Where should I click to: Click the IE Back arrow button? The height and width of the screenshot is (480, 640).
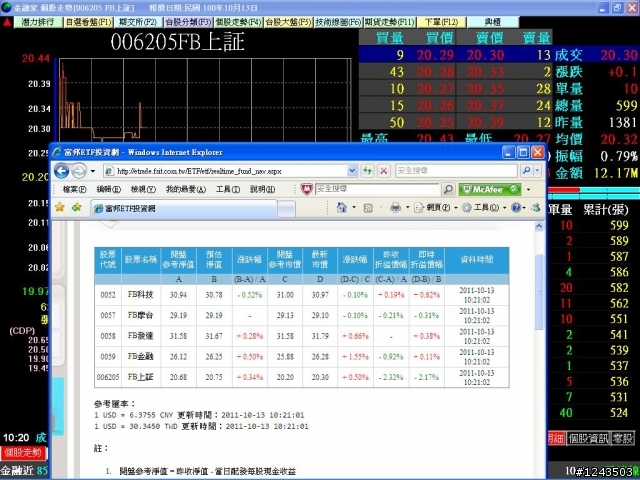(62, 171)
